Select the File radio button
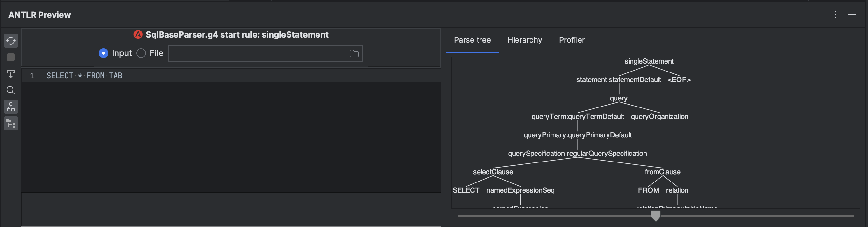 (141, 53)
